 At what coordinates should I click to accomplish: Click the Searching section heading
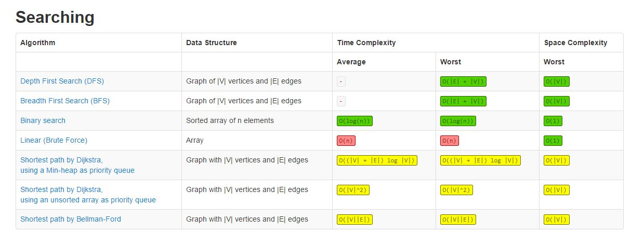coord(55,17)
